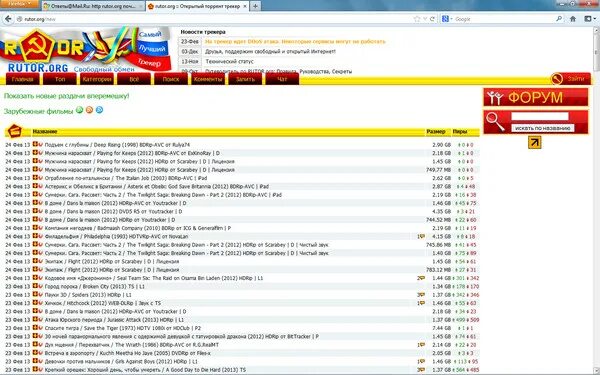Open the search engine Google dropdown
This screenshot has height=375, width=600.
pyautogui.click(x=448, y=19)
